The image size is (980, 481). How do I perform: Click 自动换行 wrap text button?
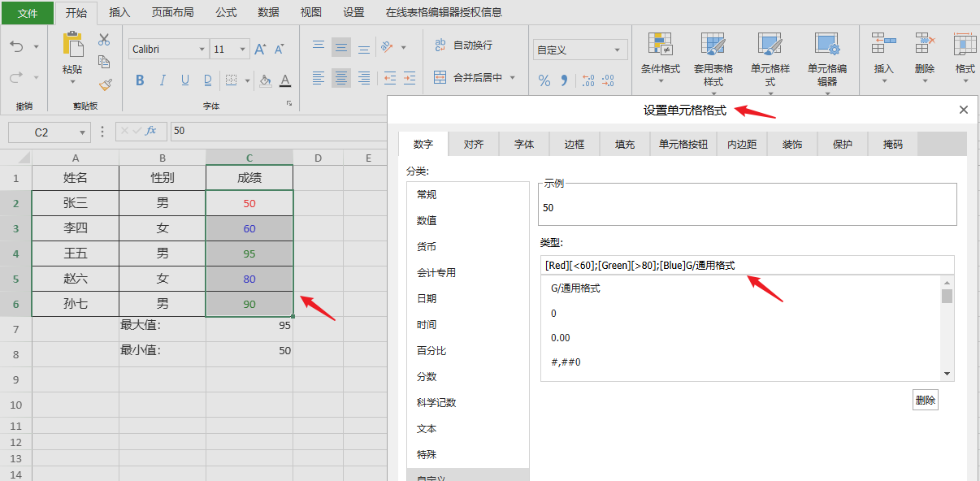pos(462,45)
